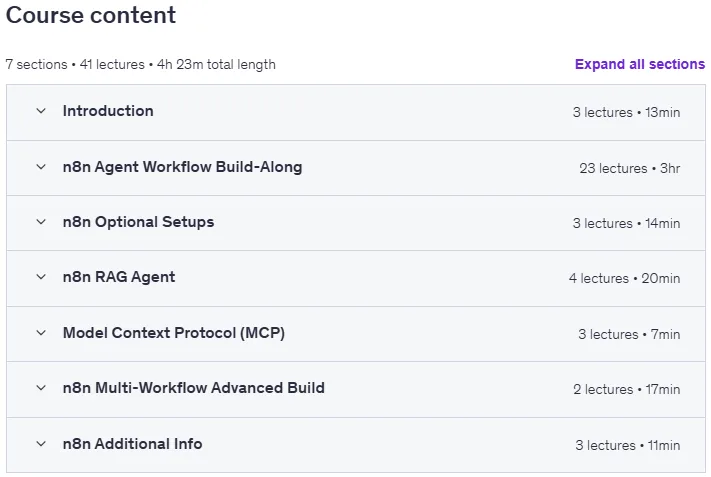Expand the Introduction section chevron
Image resolution: width=711 pixels, height=477 pixels.
(x=41, y=111)
